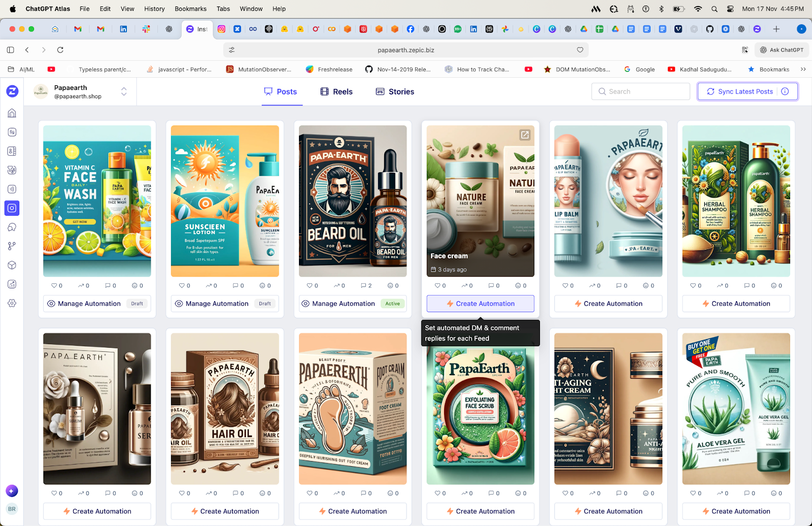Switch to the Stories tab
Image resolution: width=812 pixels, height=526 pixels.
point(395,91)
